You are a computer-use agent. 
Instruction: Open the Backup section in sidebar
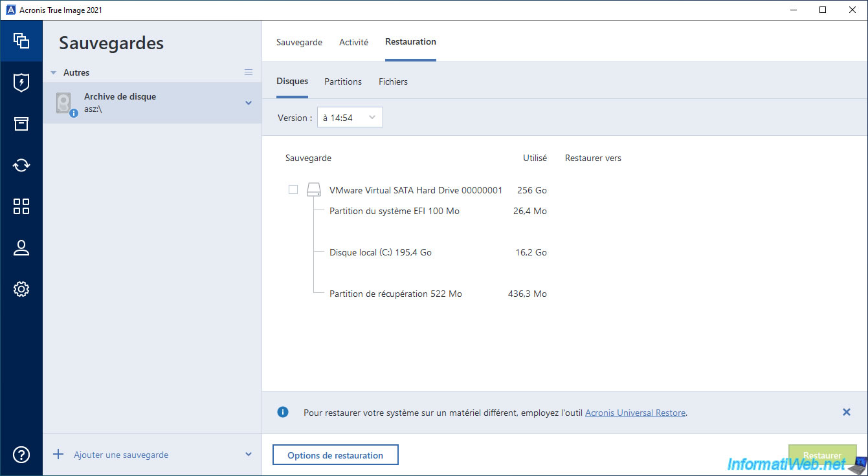click(21, 41)
